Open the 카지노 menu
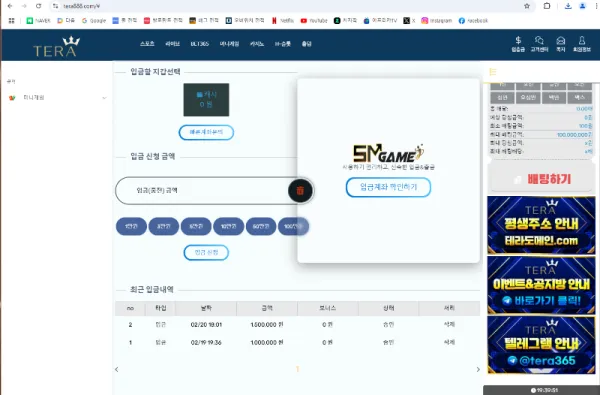The height and width of the screenshot is (395, 600). (x=257, y=44)
